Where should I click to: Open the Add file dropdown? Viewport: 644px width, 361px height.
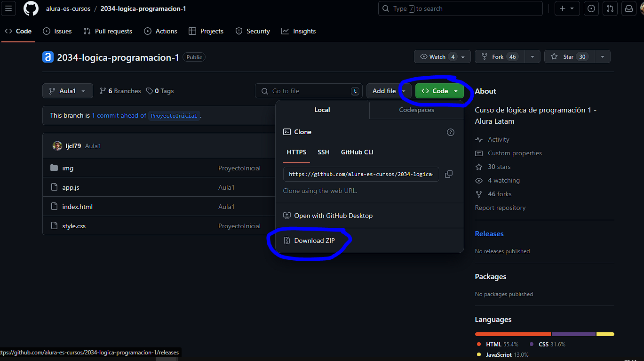(x=389, y=91)
